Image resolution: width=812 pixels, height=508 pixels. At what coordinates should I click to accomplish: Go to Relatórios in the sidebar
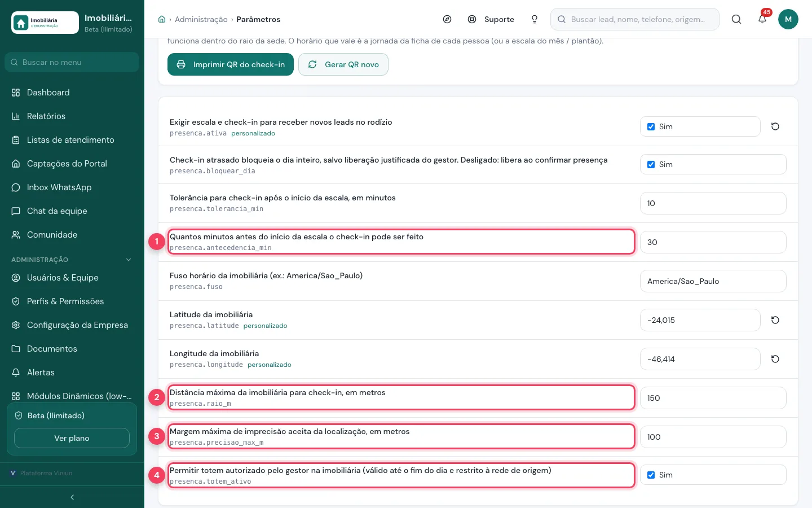[72, 116]
